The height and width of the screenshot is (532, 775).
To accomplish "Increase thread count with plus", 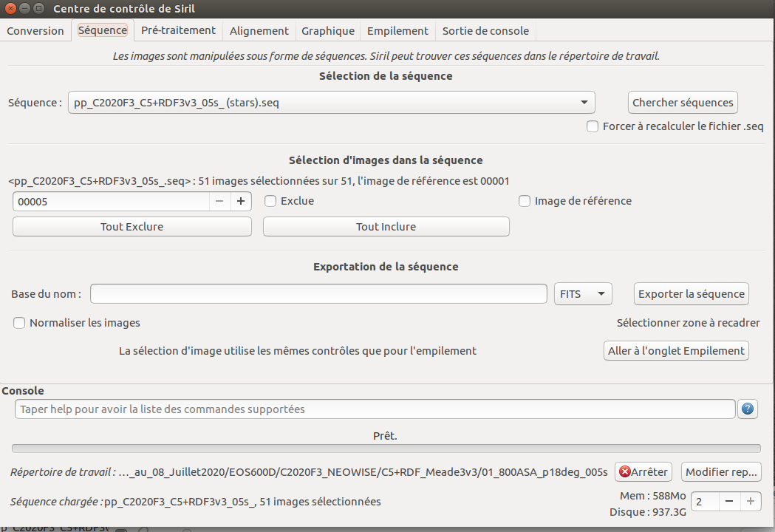I will pyautogui.click(x=751, y=502).
